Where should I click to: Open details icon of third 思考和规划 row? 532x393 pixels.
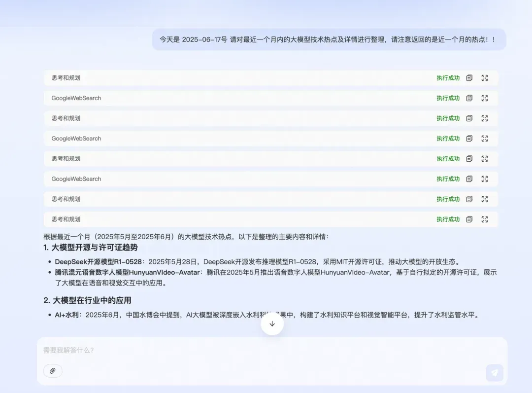pos(469,159)
